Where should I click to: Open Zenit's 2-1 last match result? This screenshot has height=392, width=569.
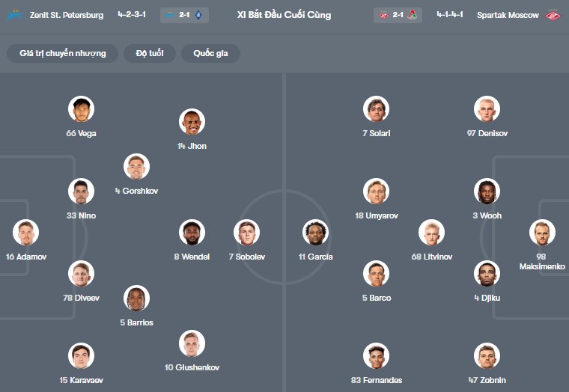click(184, 15)
